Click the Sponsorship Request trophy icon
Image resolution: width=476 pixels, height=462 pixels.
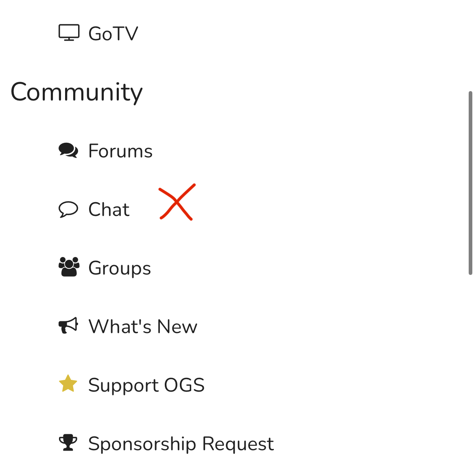(68, 443)
